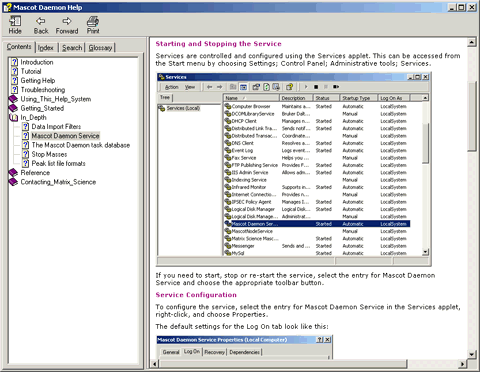Click forward arrow in Services screenshot toolbar
Screen dimensions: 480x372
(x=219, y=87)
